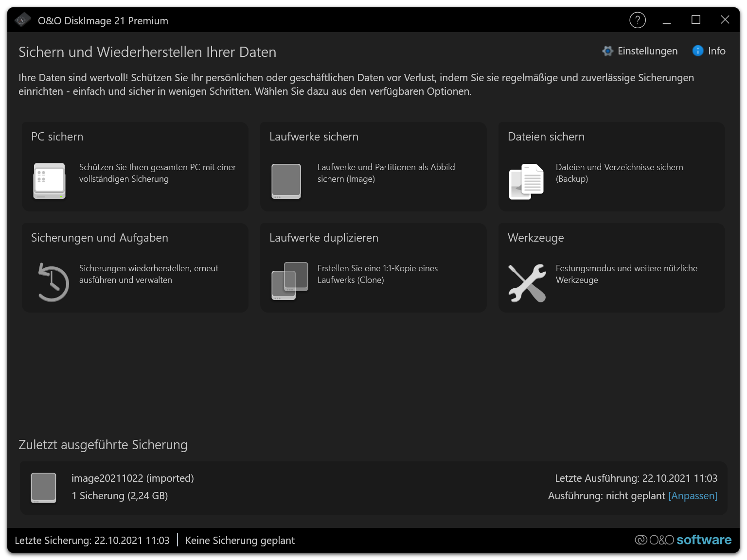The height and width of the screenshot is (560, 747).
Task: Click the Einstellungen gear icon
Action: pyautogui.click(x=607, y=51)
